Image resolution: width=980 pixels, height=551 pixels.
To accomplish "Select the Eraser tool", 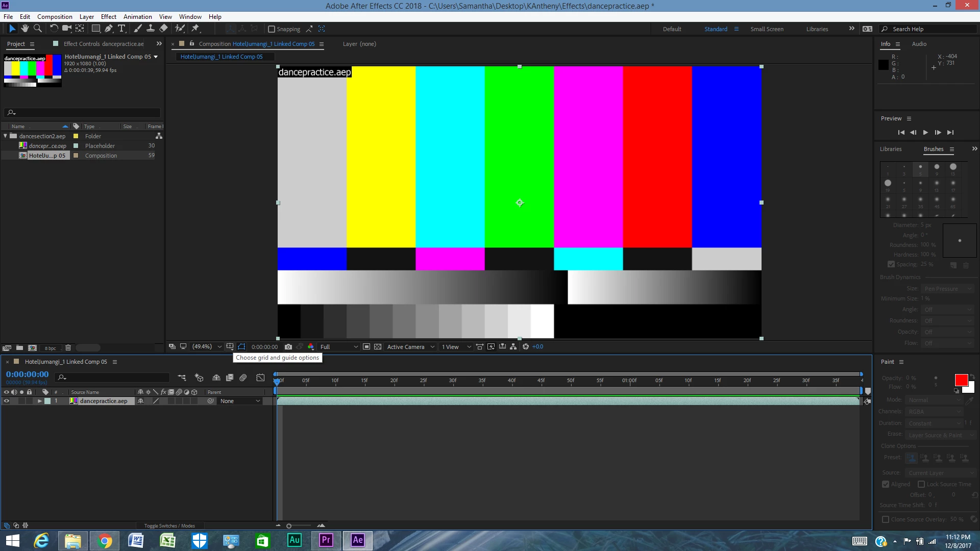I will [163, 29].
